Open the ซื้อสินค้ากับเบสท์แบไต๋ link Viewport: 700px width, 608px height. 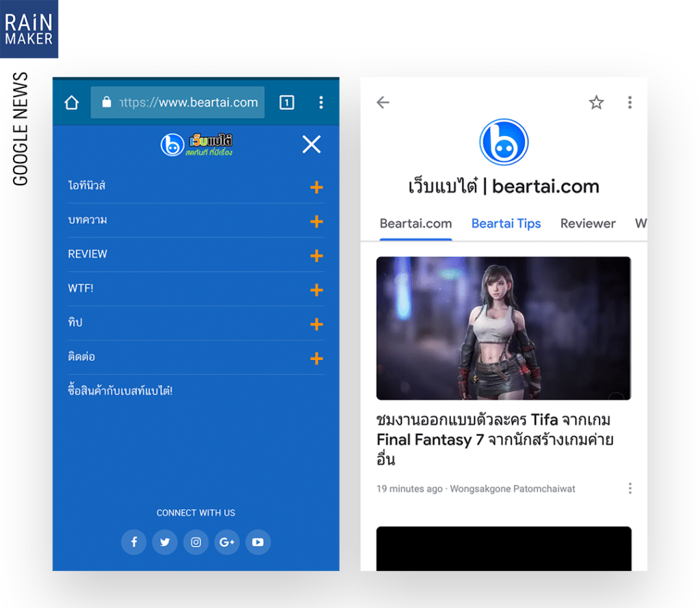click(x=120, y=391)
